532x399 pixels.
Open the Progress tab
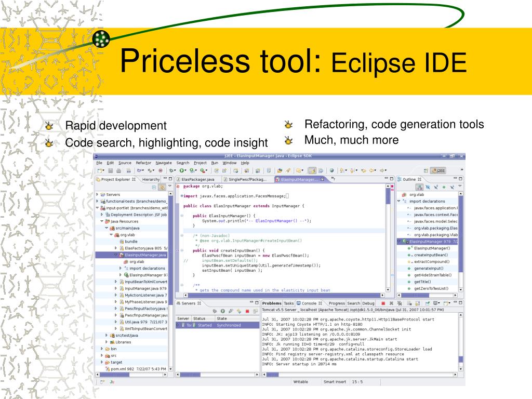(337, 303)
